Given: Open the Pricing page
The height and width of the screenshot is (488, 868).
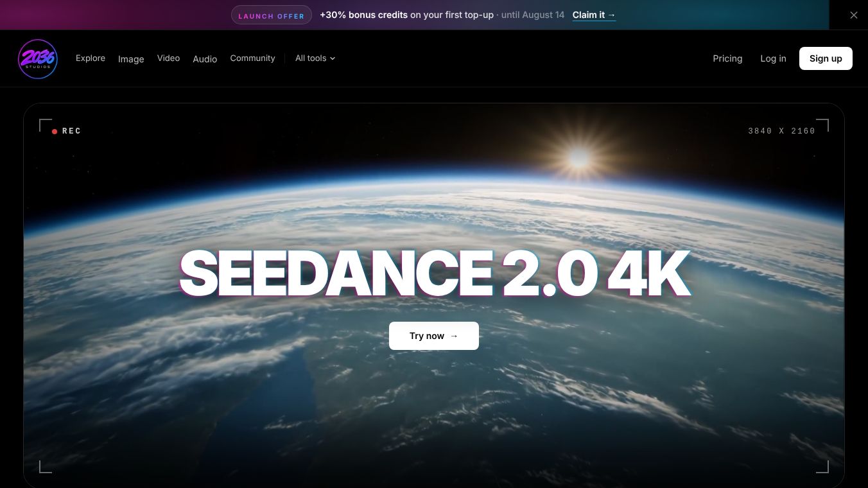Looking at the screenshot, I should pos(727,58).
